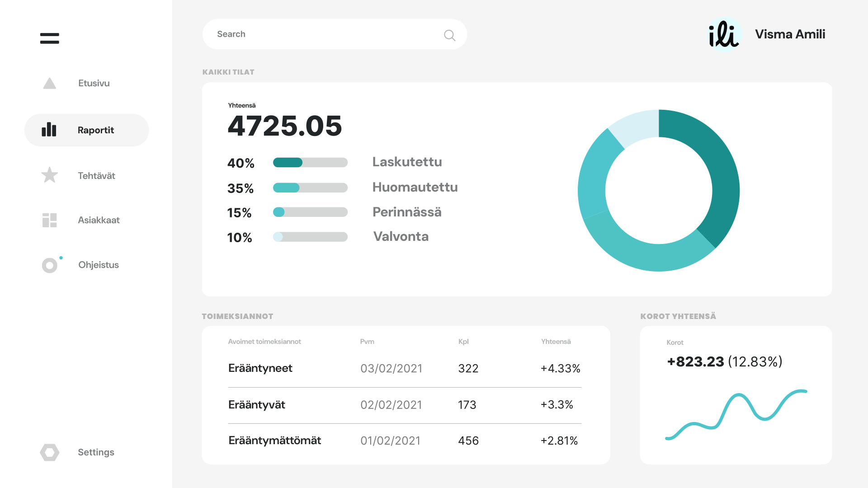Select the Erääntyneet table row
The width and height of the screenshot is (868, 488).
404,368
